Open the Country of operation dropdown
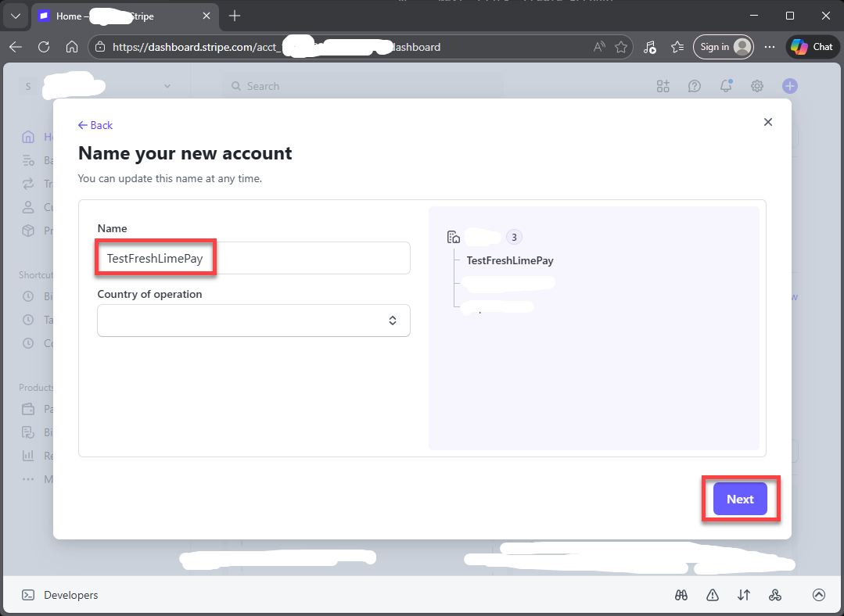Screen dimensions: 844x616 pyautogui.click(x=253, y=321)
